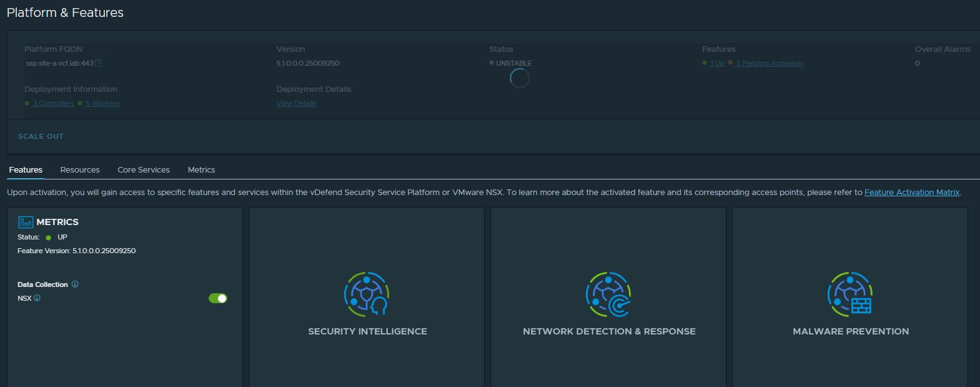Switch to the Resources tab
This screenshot has width=980, height=387.
[x=80, y=170]
